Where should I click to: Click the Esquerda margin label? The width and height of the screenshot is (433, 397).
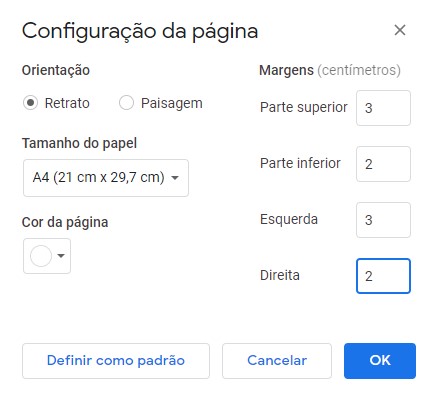(x=289, y=220)
